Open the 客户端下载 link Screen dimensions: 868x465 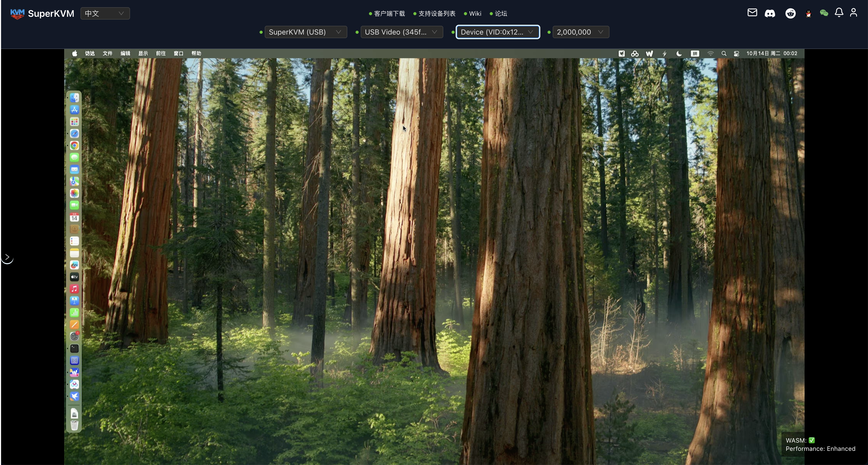389,13
